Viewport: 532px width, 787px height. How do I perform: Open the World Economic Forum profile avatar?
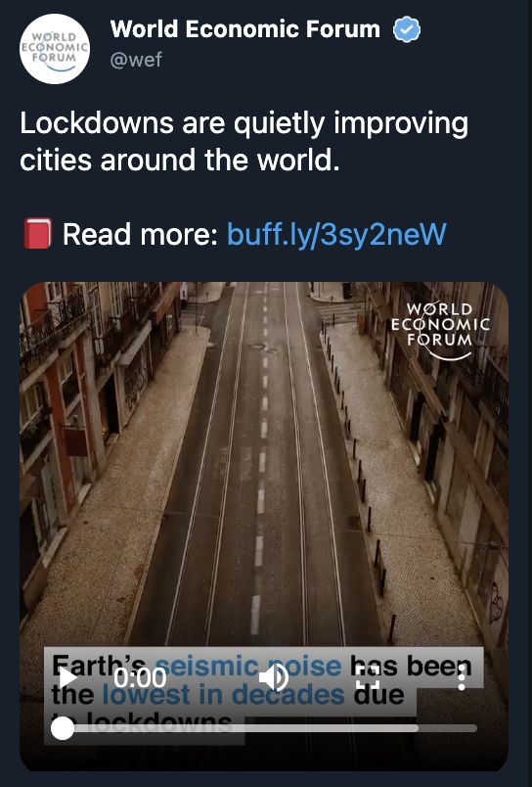55,49
